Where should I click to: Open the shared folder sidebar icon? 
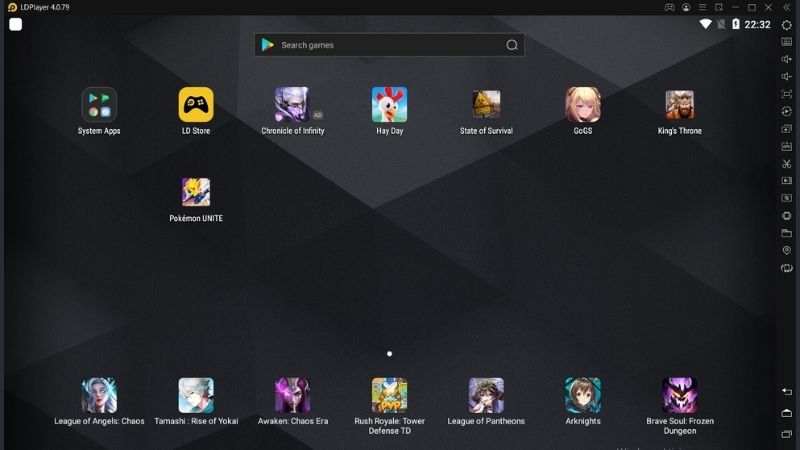click(x=787, y=233)
